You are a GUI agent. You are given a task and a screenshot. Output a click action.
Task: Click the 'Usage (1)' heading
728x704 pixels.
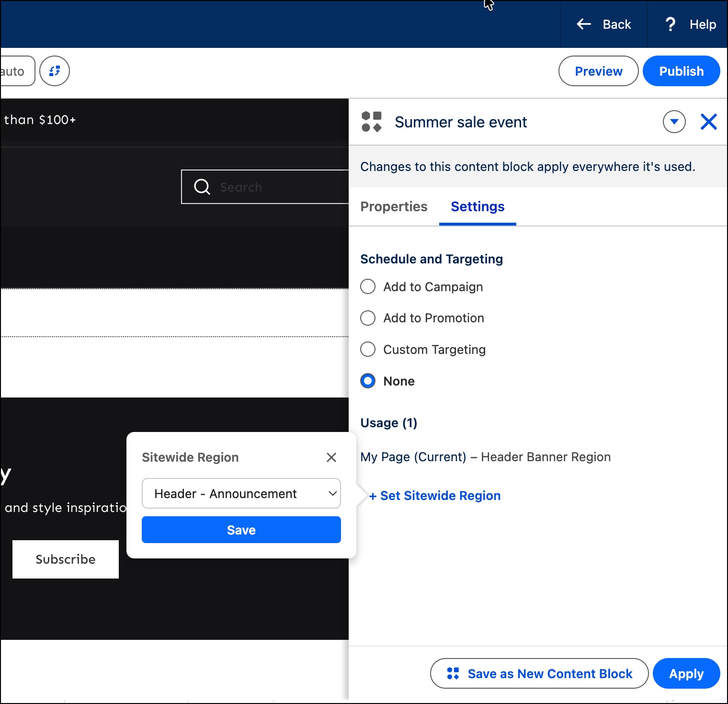(388, 423)
